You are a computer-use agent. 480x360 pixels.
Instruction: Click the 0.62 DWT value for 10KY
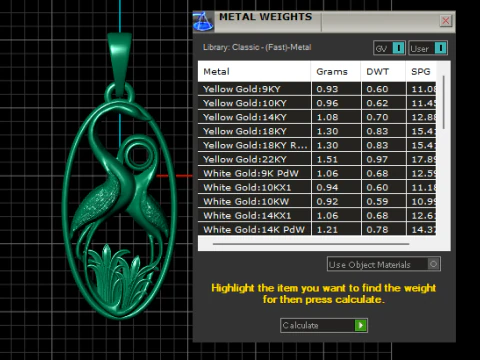(x=377, y=103)
